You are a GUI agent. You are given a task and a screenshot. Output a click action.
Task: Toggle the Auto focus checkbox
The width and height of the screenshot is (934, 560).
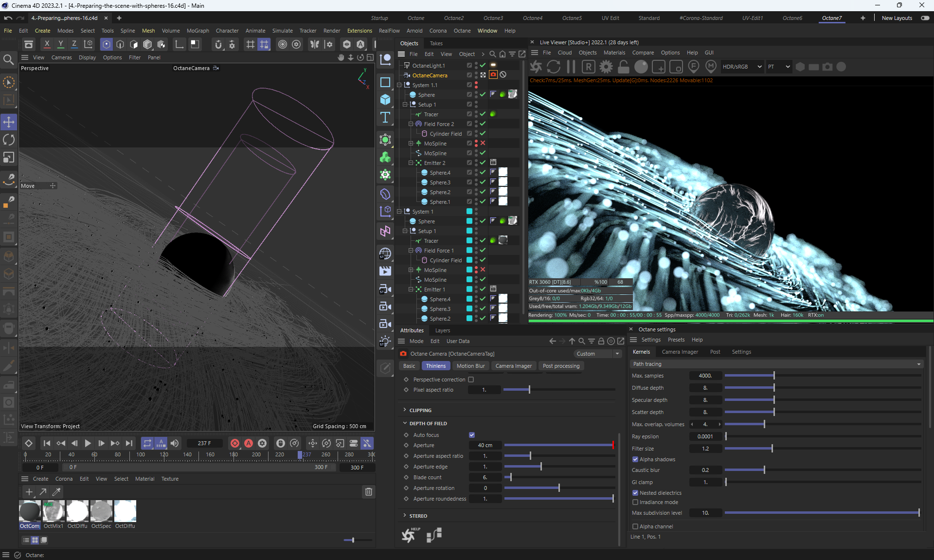point(472,435)
